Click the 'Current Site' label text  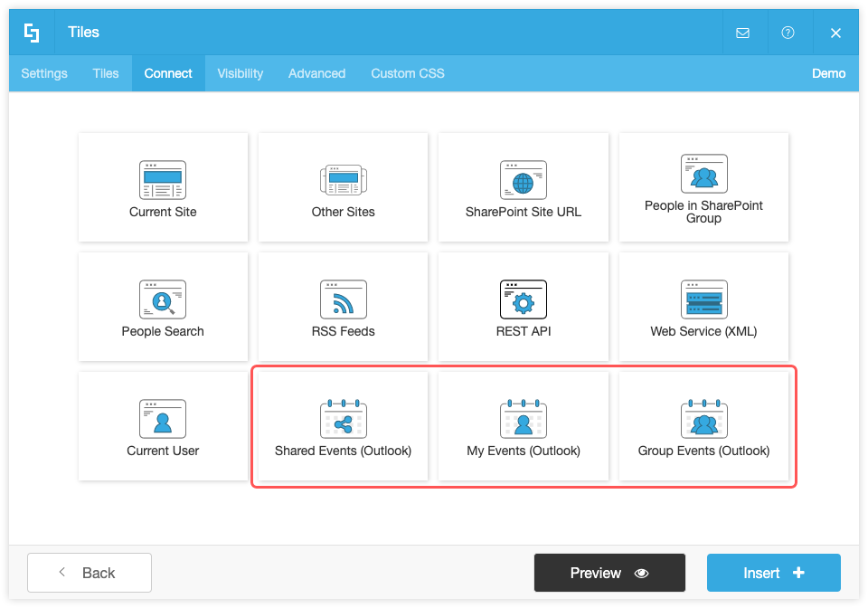(163, 212)
